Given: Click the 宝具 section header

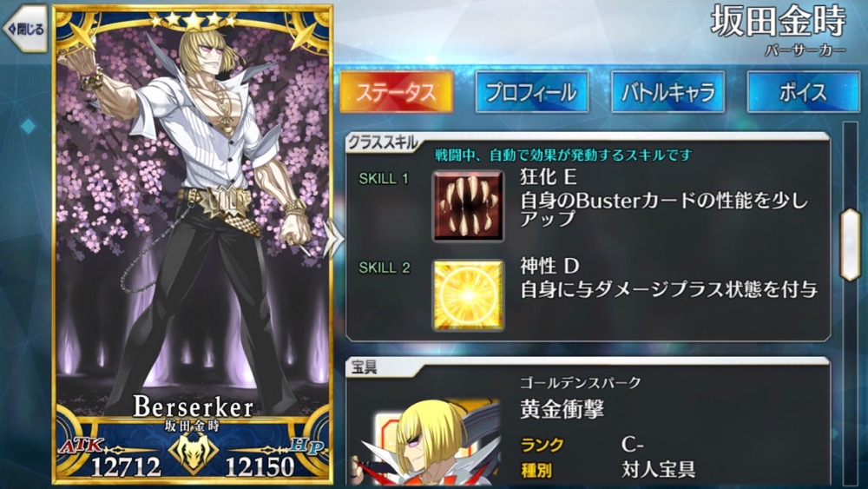Looking at the screenshot, I should pos(365,367).
